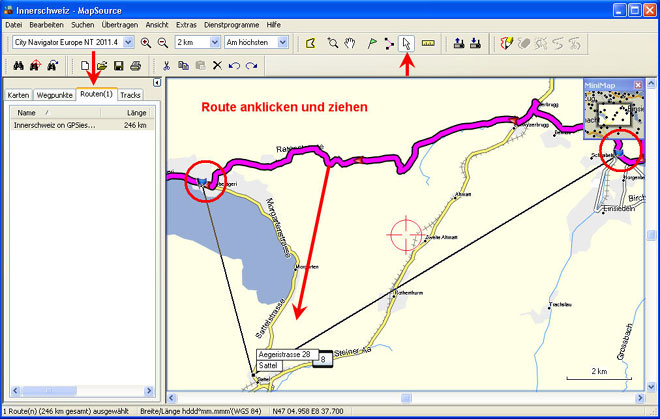Image resolution: width=660 pixels, height=419 pixels.
Task: Open the 2 km zoom scale dropdown
Action: pyautogui.click(x=215, y=42)
